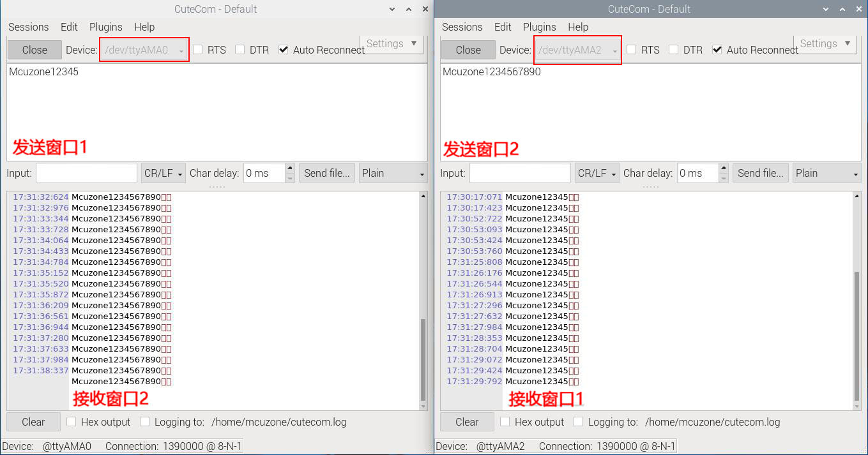The width and height of the screenshot is (868, 455).
Task: Expand Settings panel in right window
Action: coord(825,44)
